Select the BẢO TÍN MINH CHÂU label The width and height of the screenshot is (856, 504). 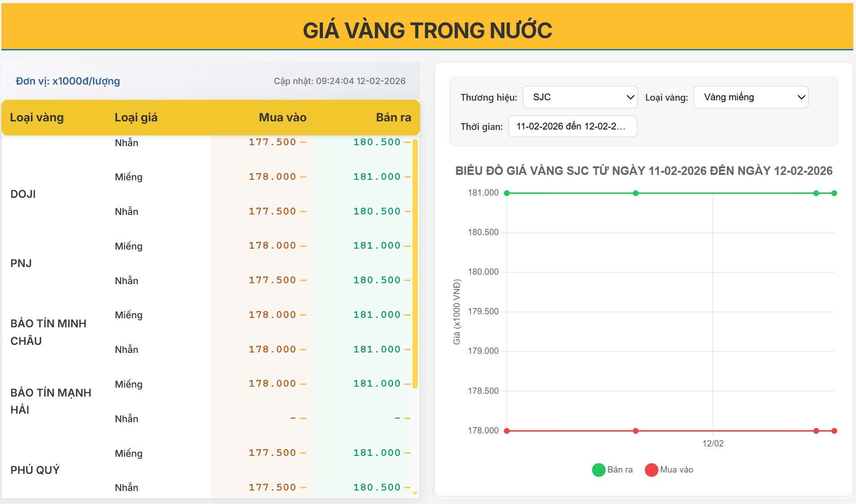coord(48,332)
